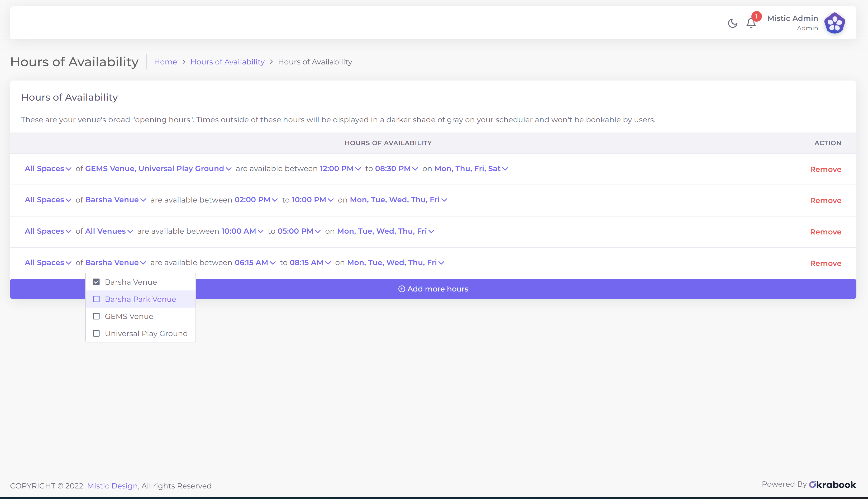Select Barsha Venue option label in list
Viewport: 868px width, 499px height.
tap(131, 282)
